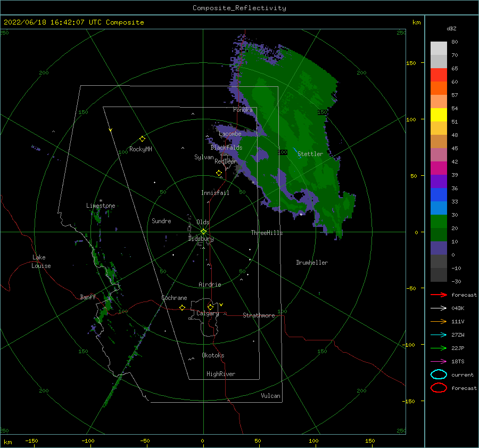The image size is (479, 448).
Task: Select the white 04DK arrow legend icon
Action: click(439, 308)
